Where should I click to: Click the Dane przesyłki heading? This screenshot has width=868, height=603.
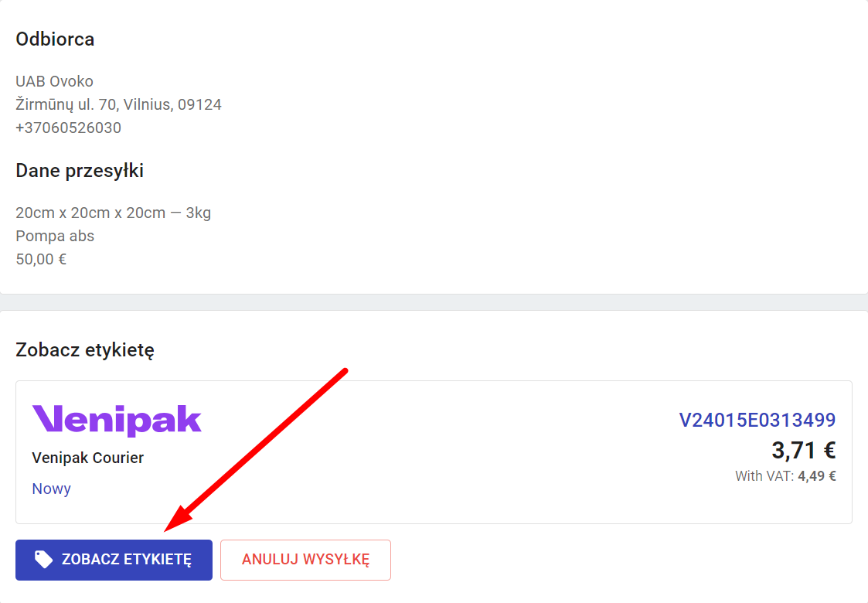click(80, 171)
